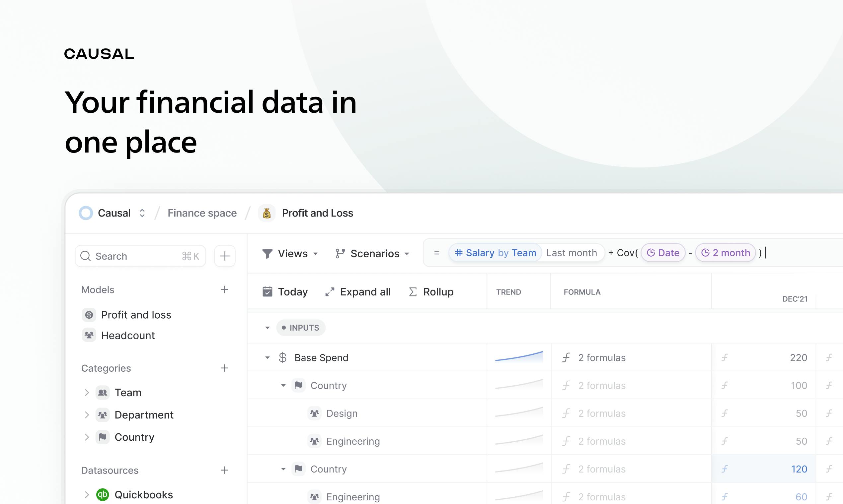Open the Profit and Loss breadcrumb title
The height and width of the screenshot is (504, 843).
[x=318, y=213]
